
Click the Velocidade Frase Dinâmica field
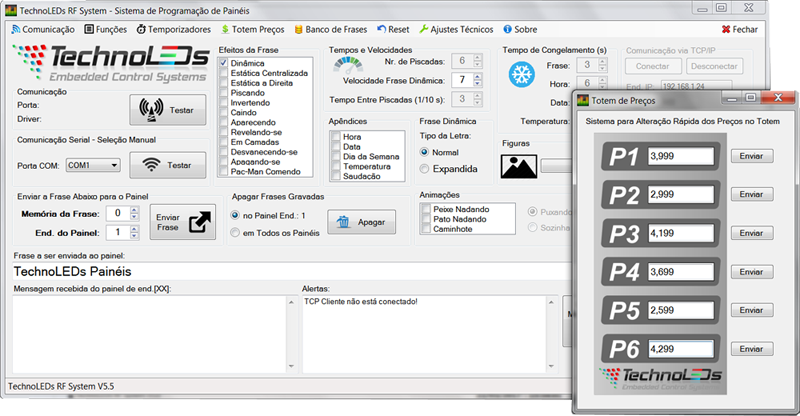[x=462, y=80]
